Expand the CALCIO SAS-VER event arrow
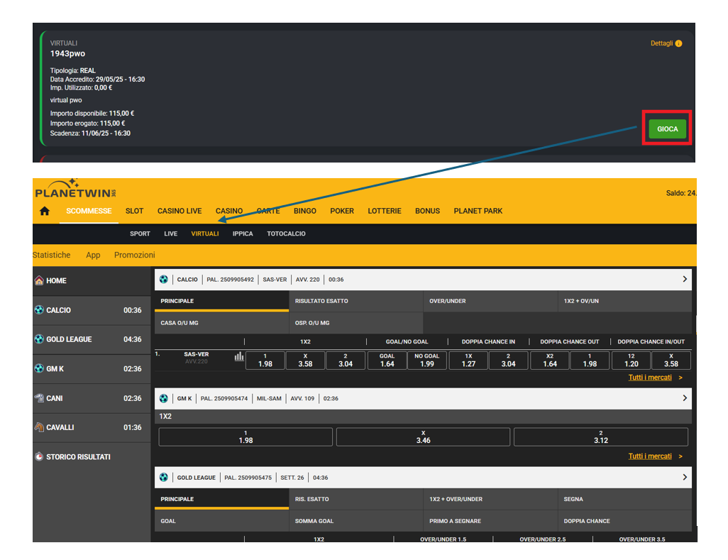This screenshot has height=560, width=728. pos(684,279)
